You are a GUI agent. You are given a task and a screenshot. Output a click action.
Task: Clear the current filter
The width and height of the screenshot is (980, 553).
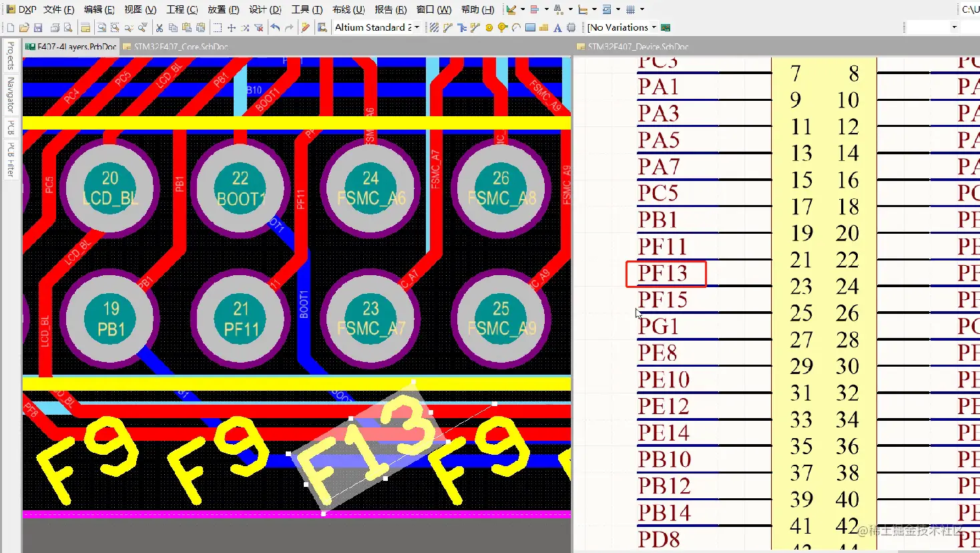tap(259, 27)
